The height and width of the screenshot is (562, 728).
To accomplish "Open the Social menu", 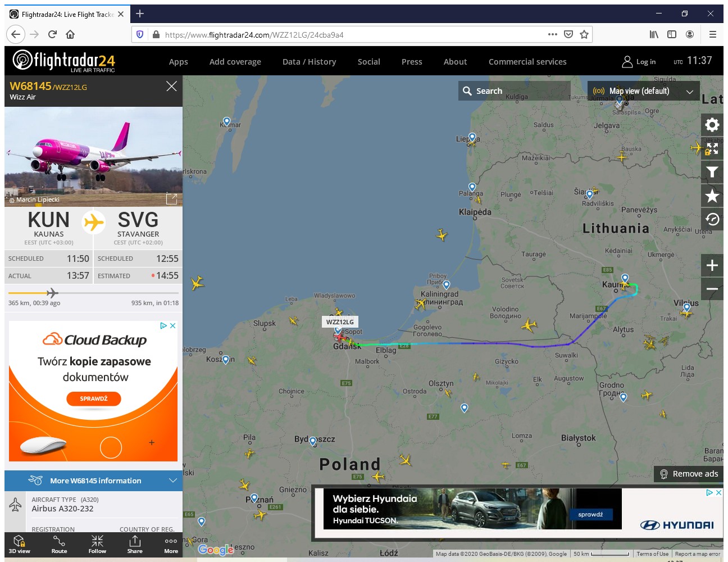I will tap(369, 62).
